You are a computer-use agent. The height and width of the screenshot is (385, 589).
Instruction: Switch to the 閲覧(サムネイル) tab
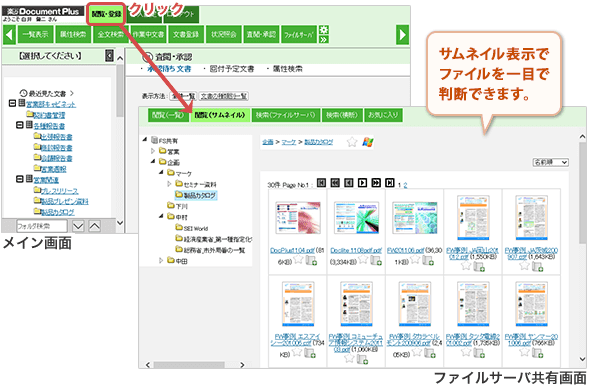click(220, 115)
